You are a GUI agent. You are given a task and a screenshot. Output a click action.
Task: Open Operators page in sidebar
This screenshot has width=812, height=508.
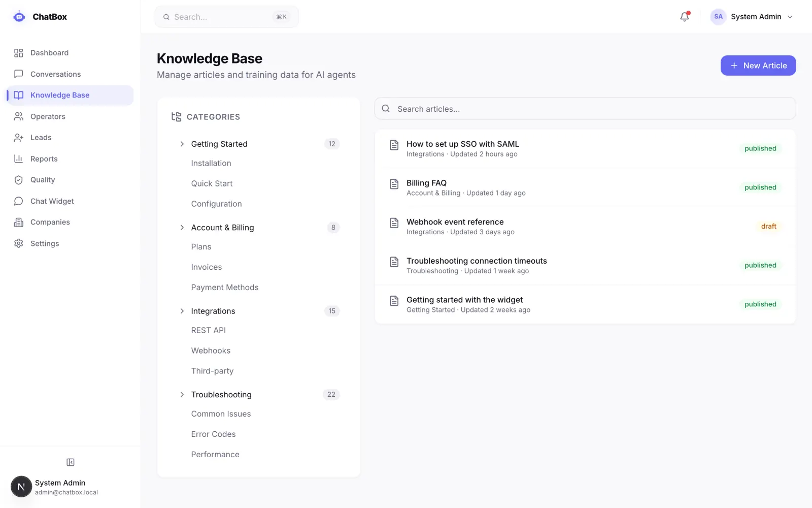[70, 116]
